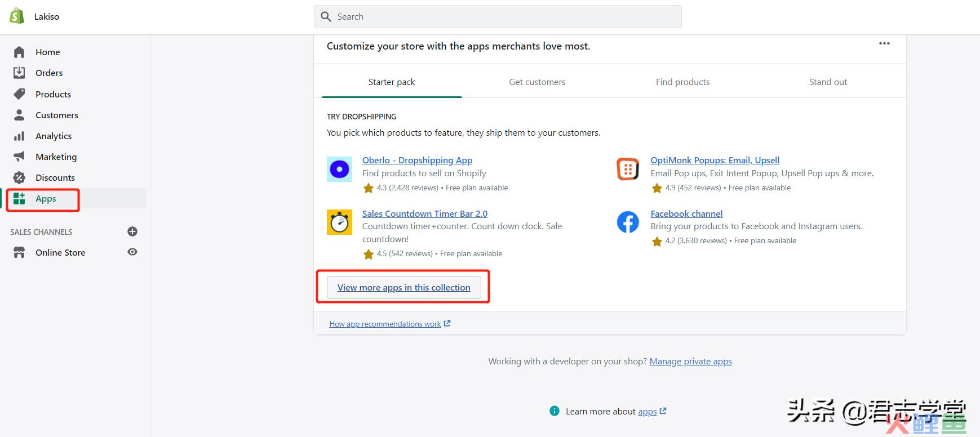Open How app recommendations work link
This screenshot has height=437, width=980.
click(x=385, y=324)
